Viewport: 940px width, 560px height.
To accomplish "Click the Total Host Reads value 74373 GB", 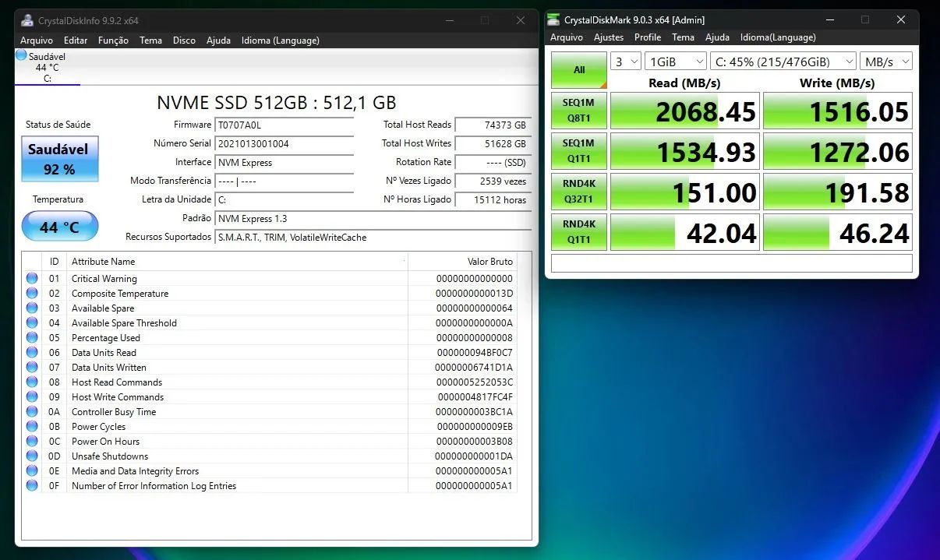I will [493, 125].
